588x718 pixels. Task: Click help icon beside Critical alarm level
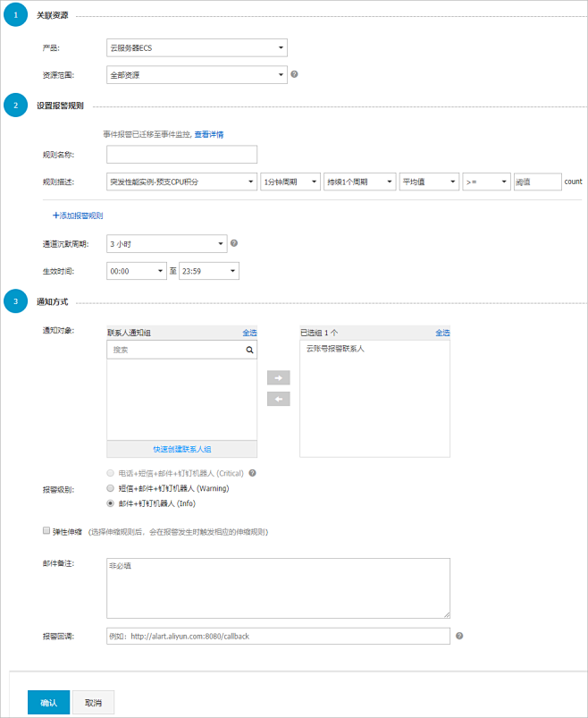252,473
